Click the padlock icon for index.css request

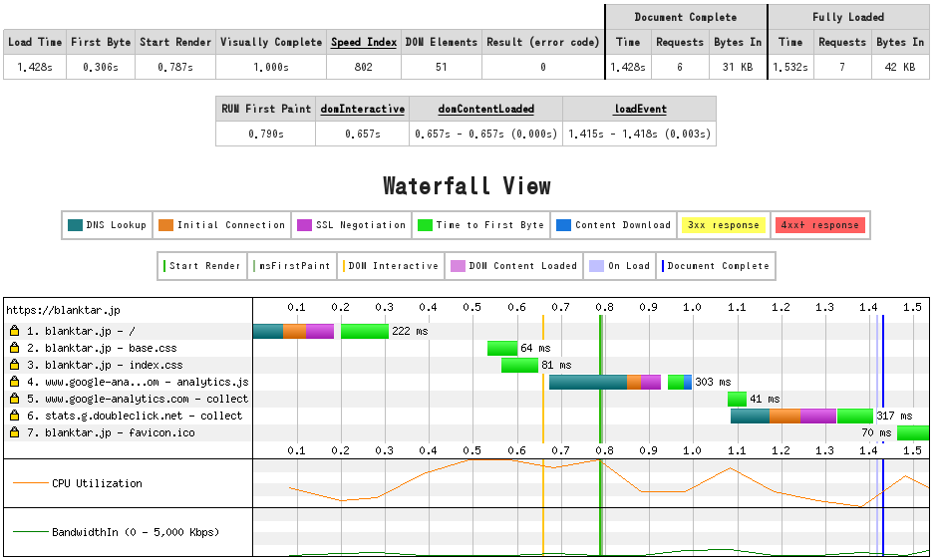coord(15,365)
